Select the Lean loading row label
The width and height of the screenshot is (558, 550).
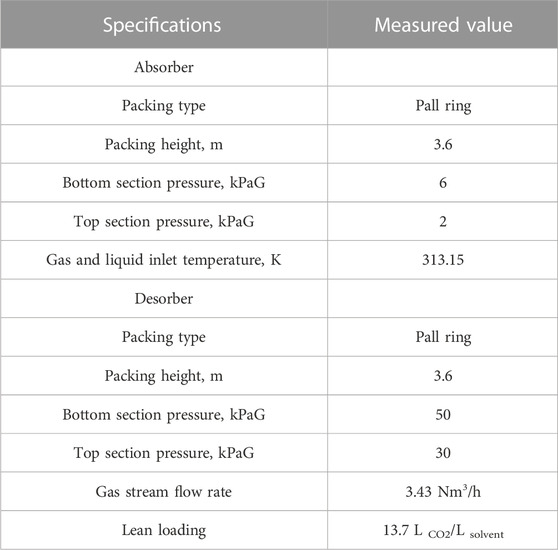(x=164, y=530)
